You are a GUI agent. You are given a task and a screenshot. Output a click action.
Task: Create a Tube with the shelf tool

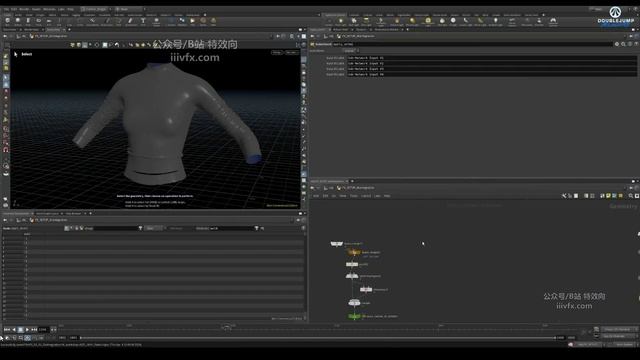[x=28, y=21]
